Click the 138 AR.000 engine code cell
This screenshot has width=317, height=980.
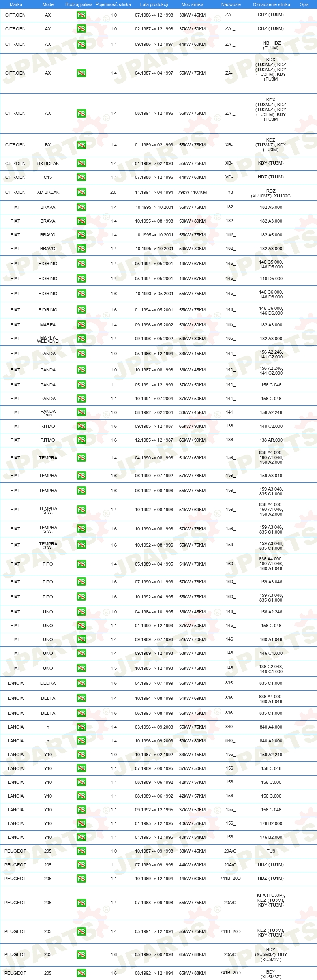coord(271,440)
